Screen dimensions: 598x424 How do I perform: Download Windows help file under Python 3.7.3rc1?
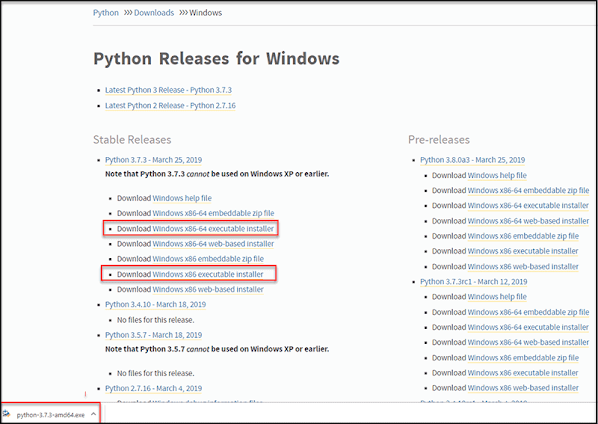(x=497, y=297)
